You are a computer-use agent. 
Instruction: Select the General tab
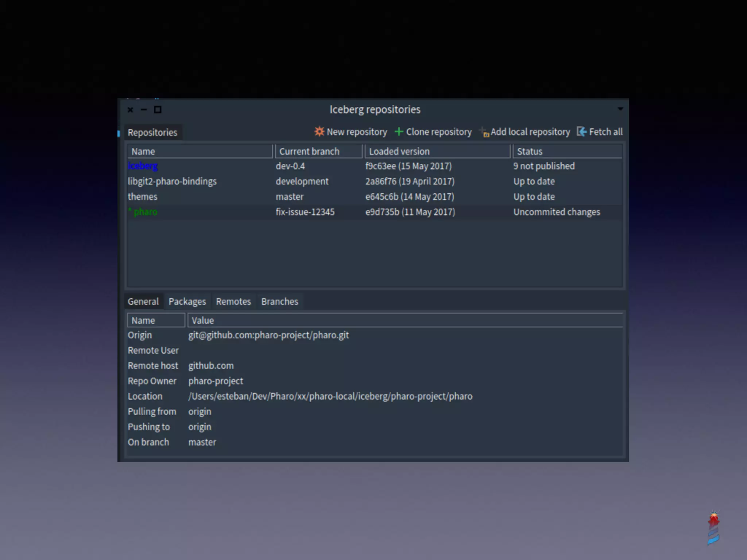[143, 302]
